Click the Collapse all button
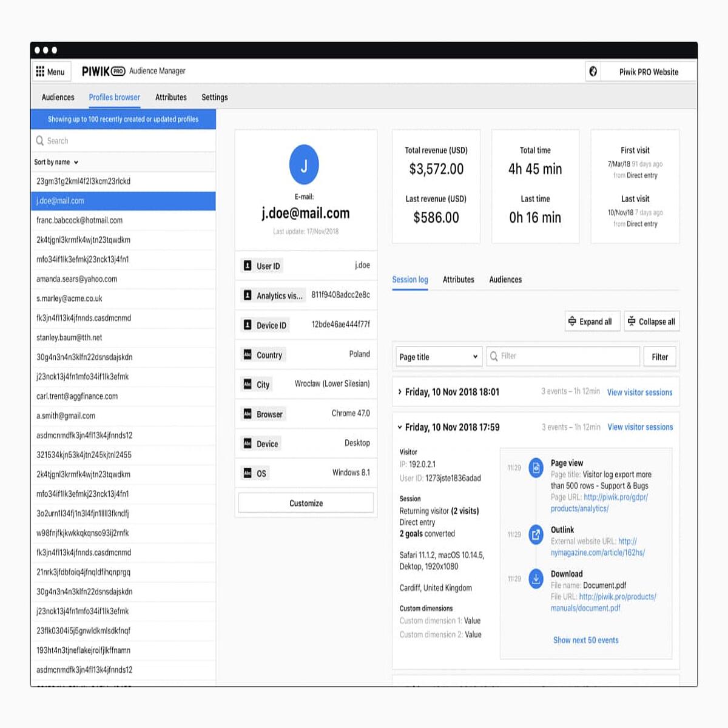728x728 pixels. coord(652,322)
